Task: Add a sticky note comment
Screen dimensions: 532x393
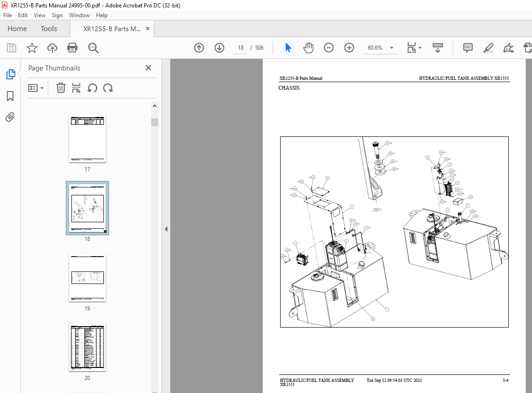Action: pos(468,48)
